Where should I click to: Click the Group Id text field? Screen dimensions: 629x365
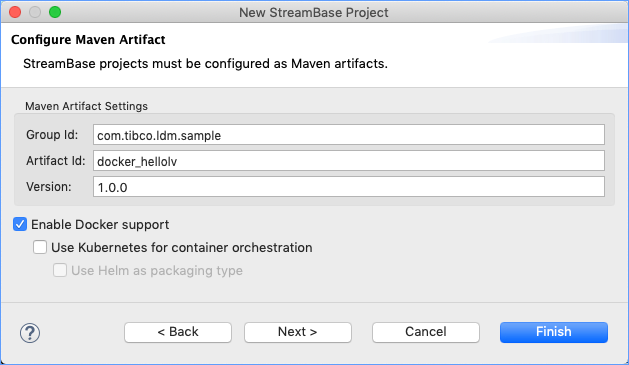pyautogui.click(x=349, y=135)
